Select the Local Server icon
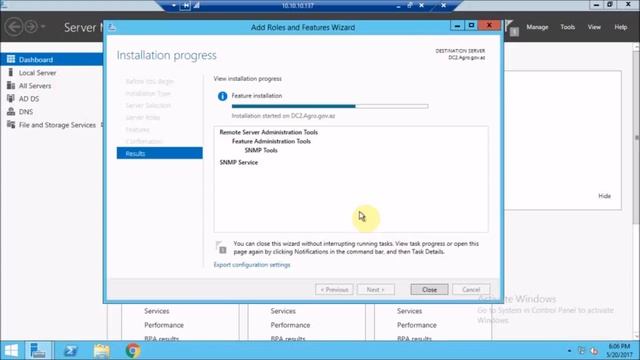640x360 pixels. (x=11, y=72)
